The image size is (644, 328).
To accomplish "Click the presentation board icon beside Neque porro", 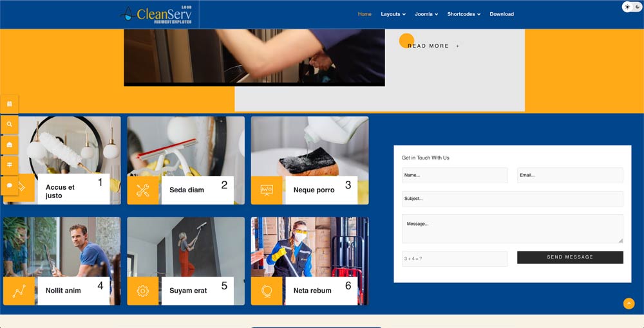I will point(267,190).
